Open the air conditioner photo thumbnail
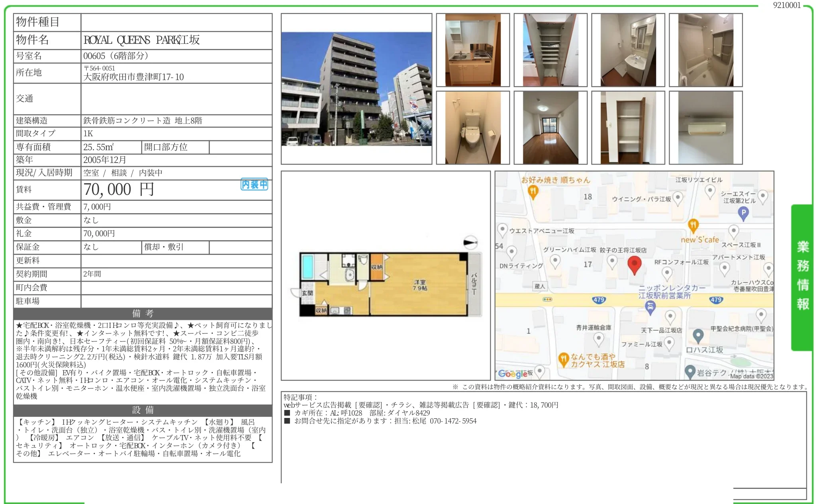 click(705, 127)
